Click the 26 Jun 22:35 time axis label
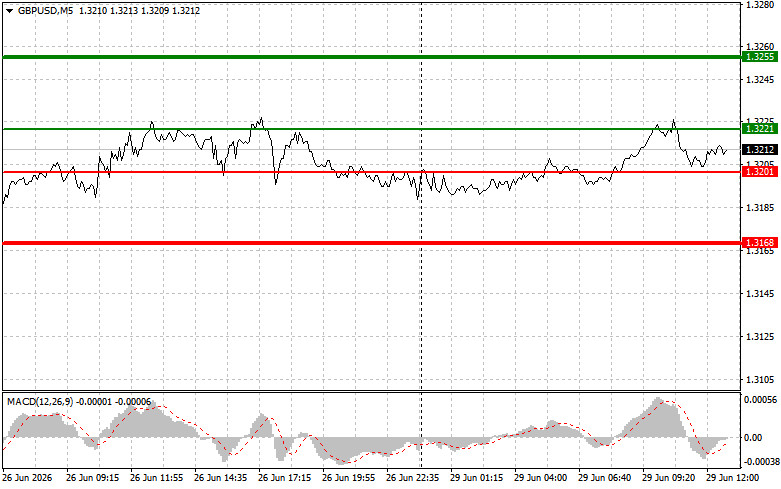This screenshot has height=489, width=781. pos(412,478)
